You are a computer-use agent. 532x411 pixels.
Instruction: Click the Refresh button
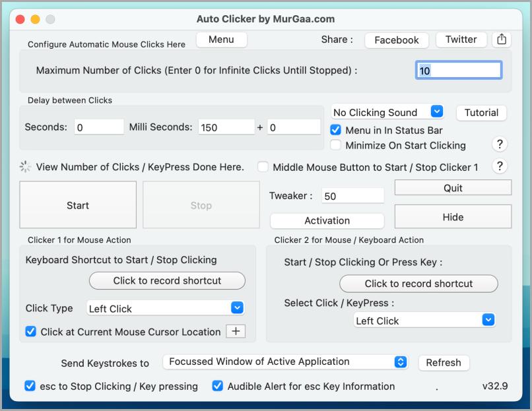pyautogui.click(x=444, y=362)
